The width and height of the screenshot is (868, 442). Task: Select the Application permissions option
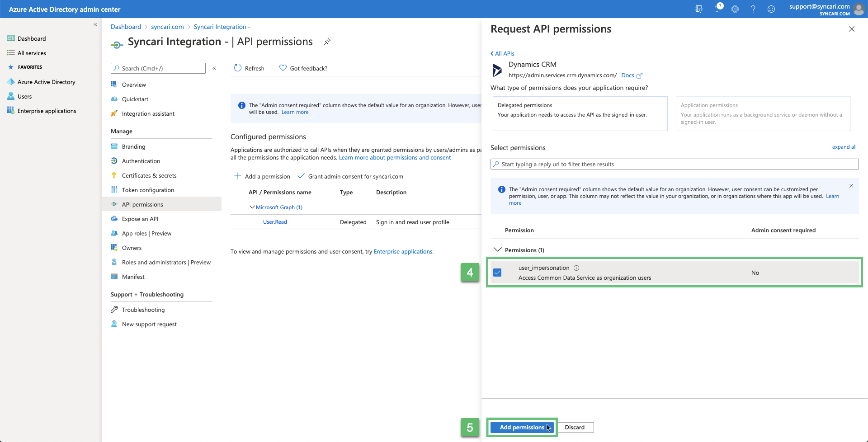point(763,113)
